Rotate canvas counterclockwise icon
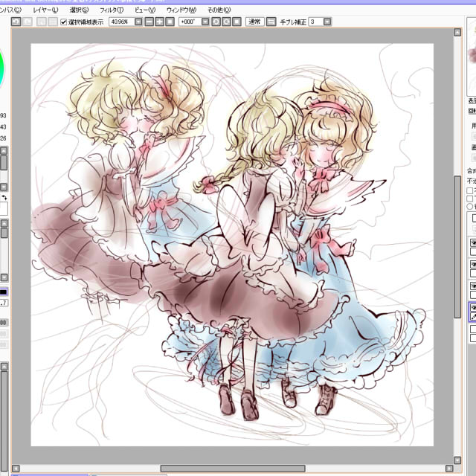This screenshot has height=476, width=476. coord(216,22)
